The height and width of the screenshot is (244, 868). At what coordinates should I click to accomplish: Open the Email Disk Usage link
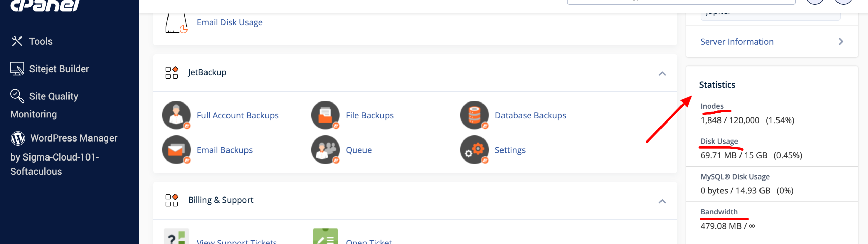(x=230, y=22)
